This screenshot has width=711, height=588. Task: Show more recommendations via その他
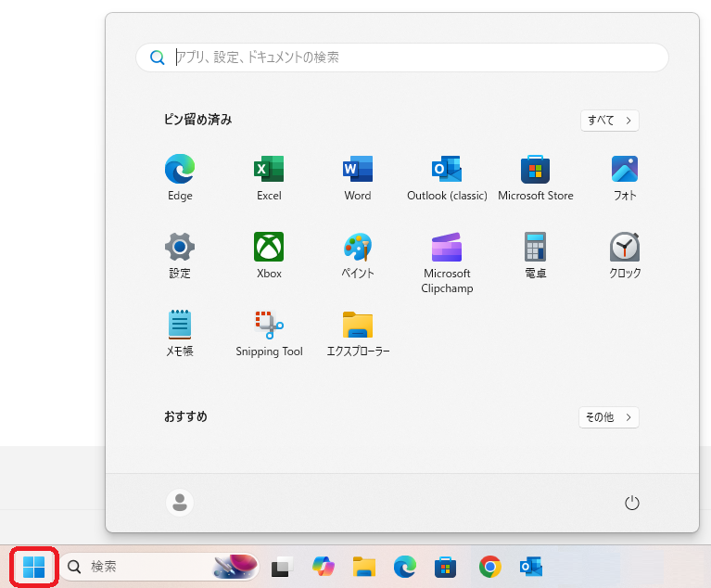point(608,417)
